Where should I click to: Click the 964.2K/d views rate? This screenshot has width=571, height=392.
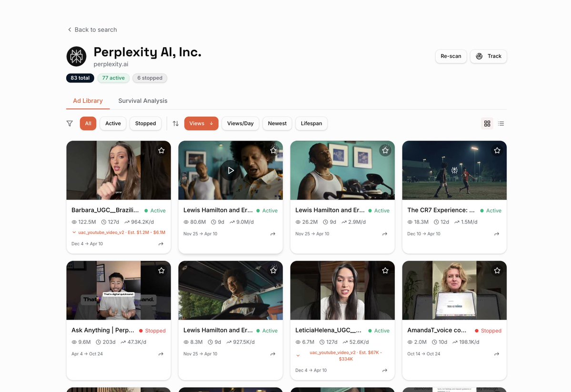coord(139,222)
